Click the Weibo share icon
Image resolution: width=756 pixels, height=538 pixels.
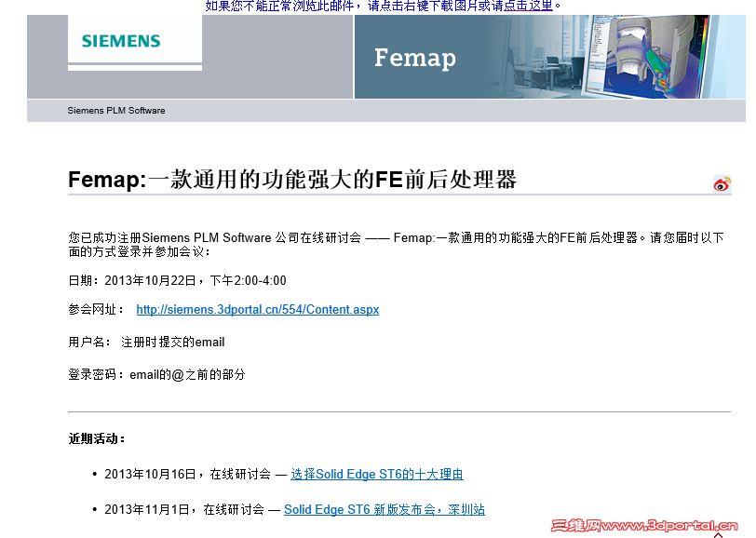tap(722, 184)
